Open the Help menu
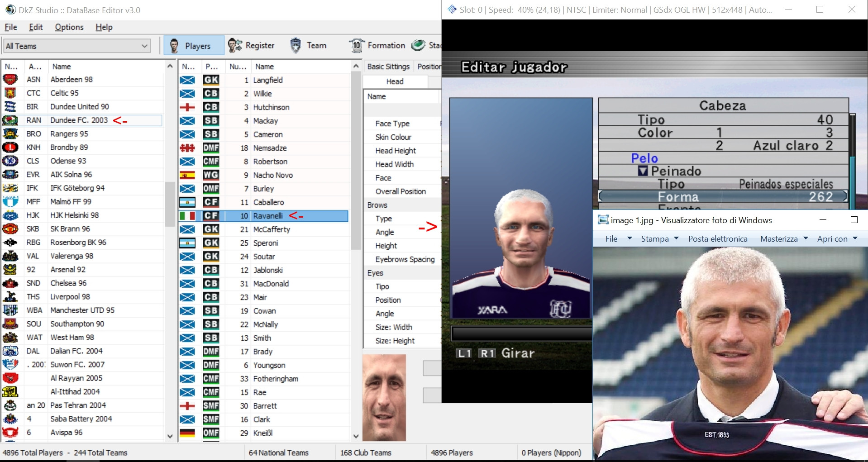 pos(104,27)
